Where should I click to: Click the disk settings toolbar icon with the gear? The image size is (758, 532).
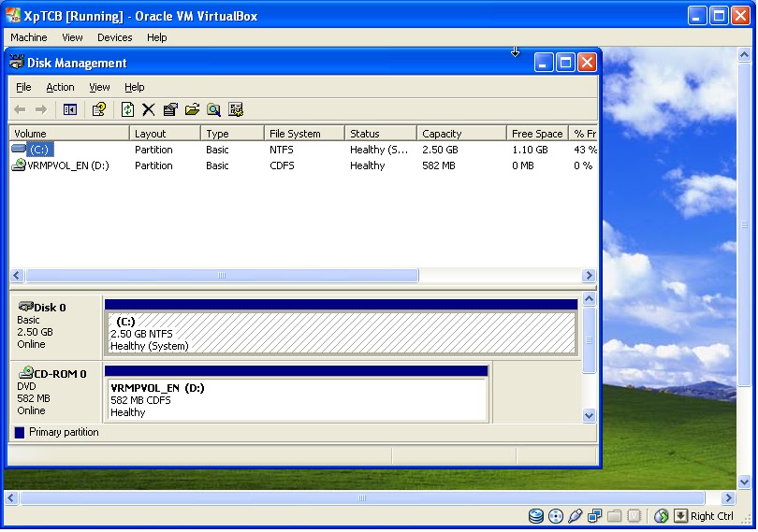click(236, 109)
